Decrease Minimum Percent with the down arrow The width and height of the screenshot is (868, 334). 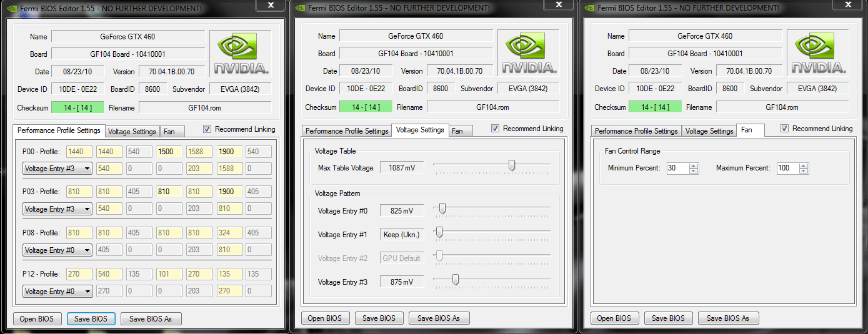[x=693, y=171]
